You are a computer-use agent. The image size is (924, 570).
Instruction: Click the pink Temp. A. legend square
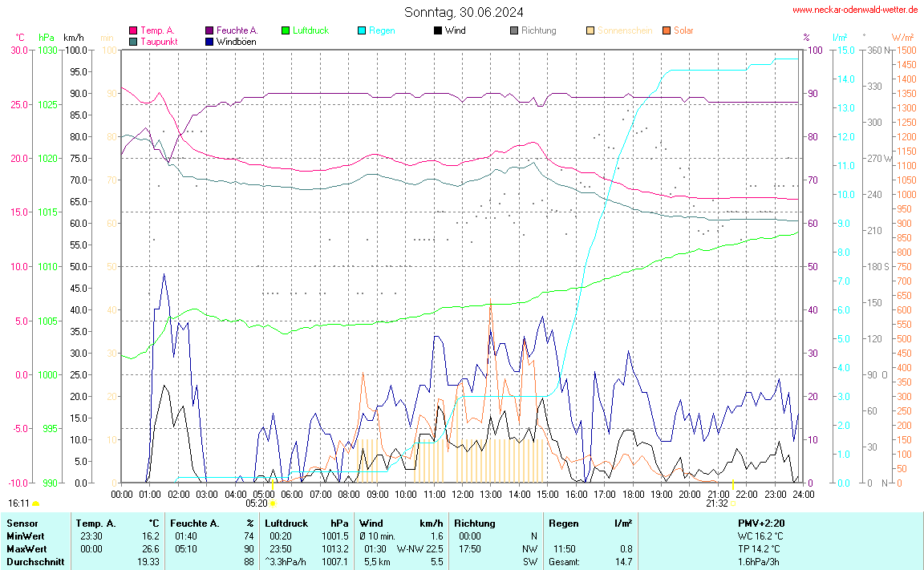click(x=133, y=30)
